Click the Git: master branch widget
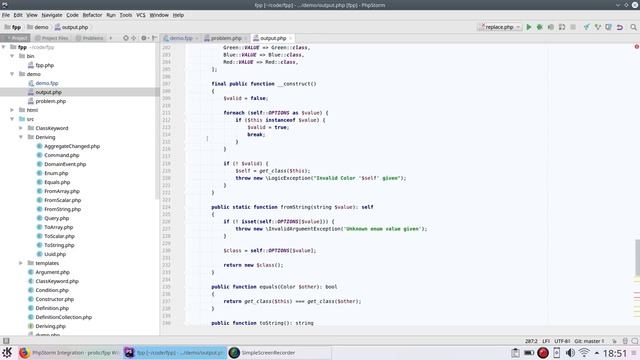The image size is (640, 360). pos(589,341)
